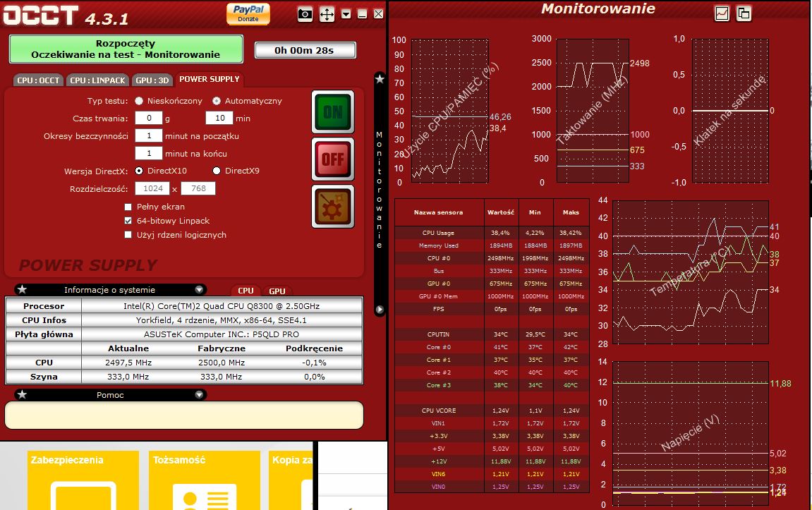Collapse the Pomoc section arrow
Viewport: 812px width, 510px height.
[199, 395]
